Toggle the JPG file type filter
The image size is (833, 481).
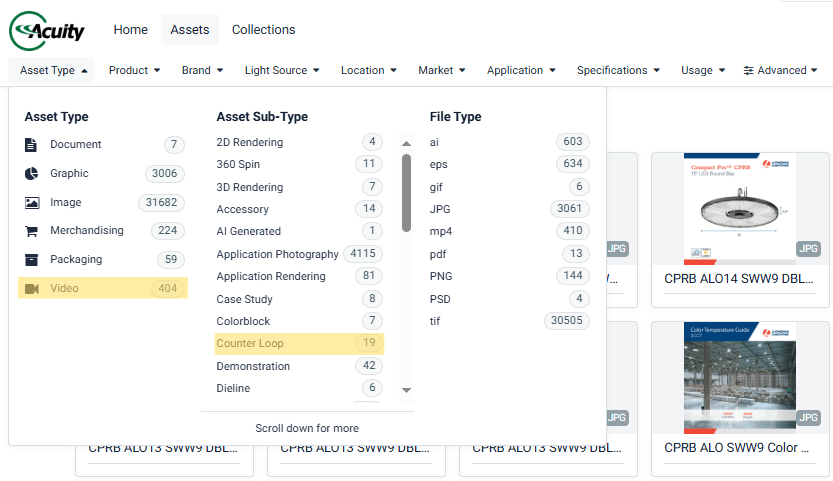440,209
